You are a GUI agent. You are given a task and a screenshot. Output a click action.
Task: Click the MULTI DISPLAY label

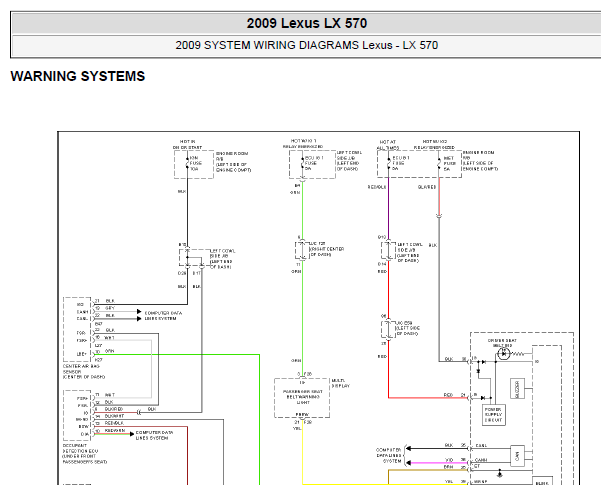(x=340, y=383)
